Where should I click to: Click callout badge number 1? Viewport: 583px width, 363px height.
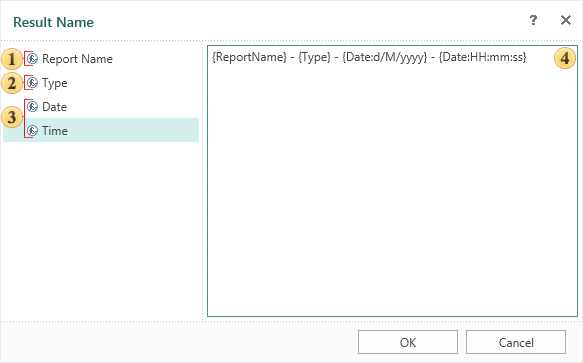click(12, 59)
